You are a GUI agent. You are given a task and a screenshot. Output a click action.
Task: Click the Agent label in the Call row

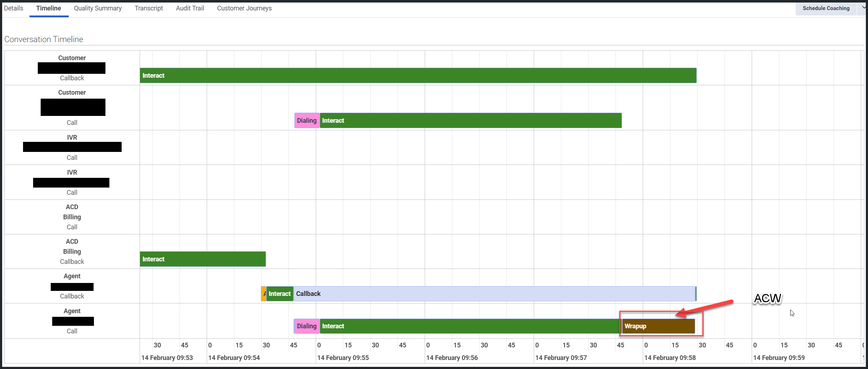coord(72,311)
